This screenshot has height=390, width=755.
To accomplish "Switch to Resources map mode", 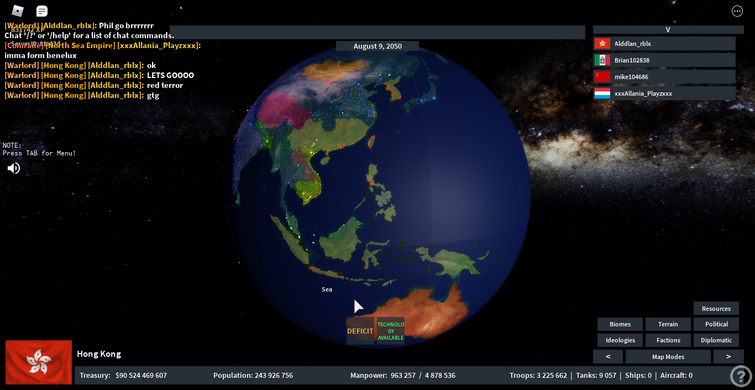I will 716,309.
